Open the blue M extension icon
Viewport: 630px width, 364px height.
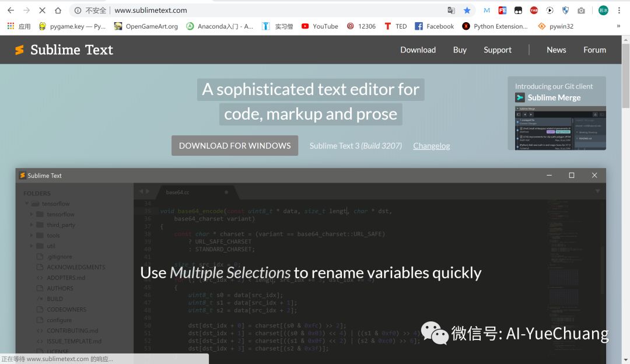pos(487,10)
